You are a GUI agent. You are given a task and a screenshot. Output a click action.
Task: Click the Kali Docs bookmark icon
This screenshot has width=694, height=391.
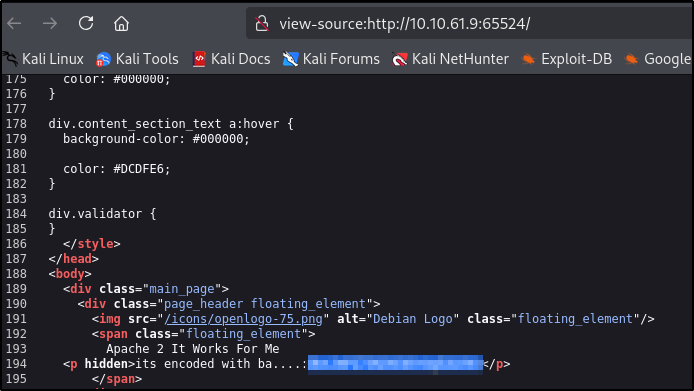tap(199, 59)
